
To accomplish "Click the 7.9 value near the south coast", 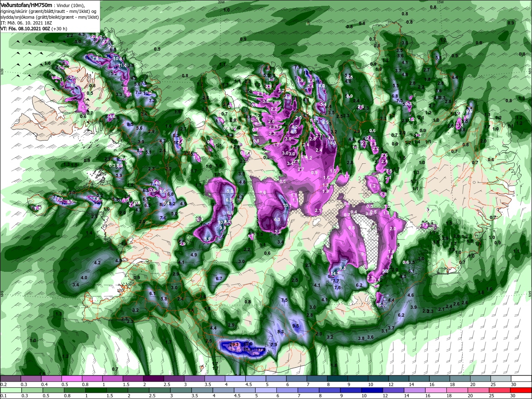I will pyautogui.click(x=273, y=345).
